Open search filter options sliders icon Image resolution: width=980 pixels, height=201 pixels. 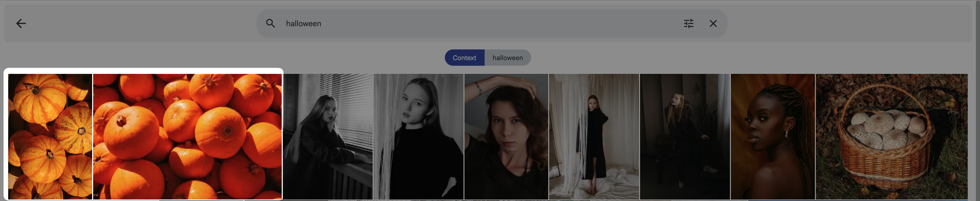tap(689, 23)
